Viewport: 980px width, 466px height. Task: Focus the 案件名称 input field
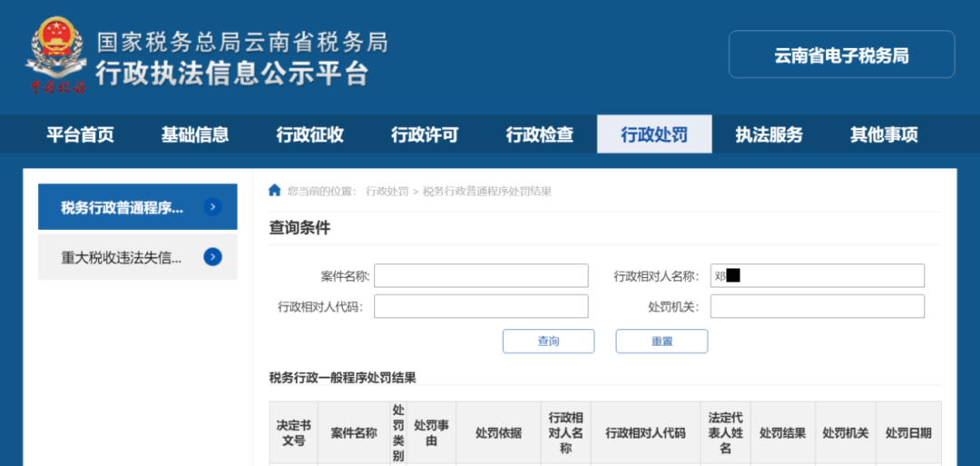point(481,276)
